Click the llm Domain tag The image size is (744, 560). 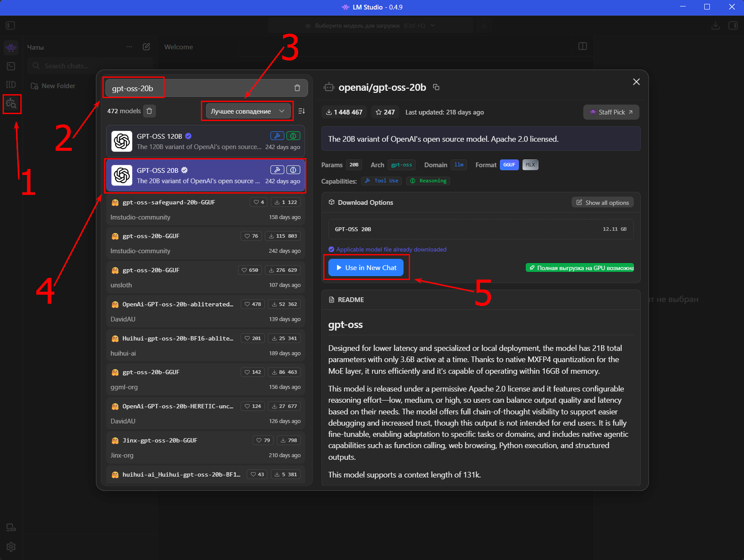pyautogui.click(x=459, y=165)
